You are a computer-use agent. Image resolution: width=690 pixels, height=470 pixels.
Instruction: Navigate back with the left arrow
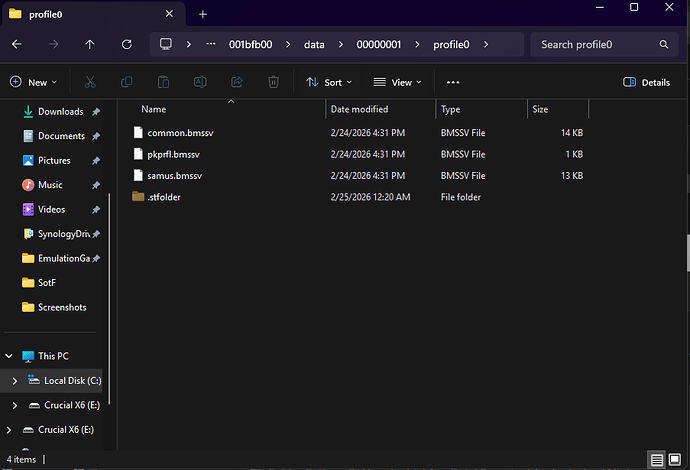tap(17, 44)
